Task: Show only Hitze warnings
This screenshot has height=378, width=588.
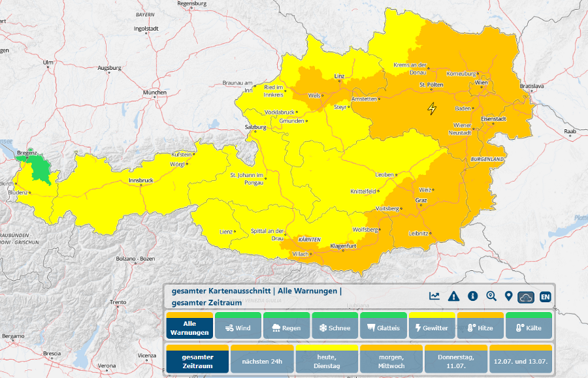Action: click(479, 327)
